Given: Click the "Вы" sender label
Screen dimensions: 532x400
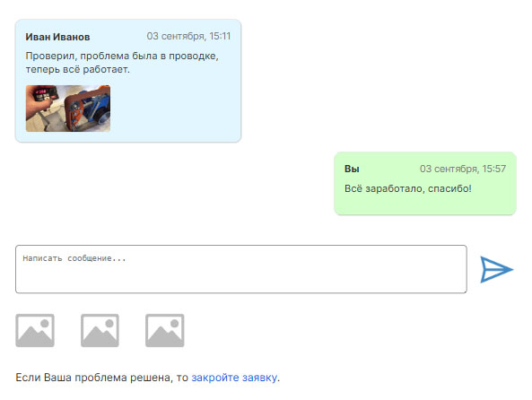Looking at the screenshot, I should tap(352, 169).
